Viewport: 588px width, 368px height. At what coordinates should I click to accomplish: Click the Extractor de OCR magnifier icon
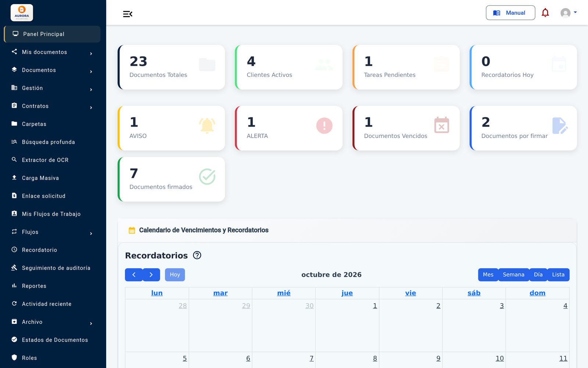click(14, 160)
